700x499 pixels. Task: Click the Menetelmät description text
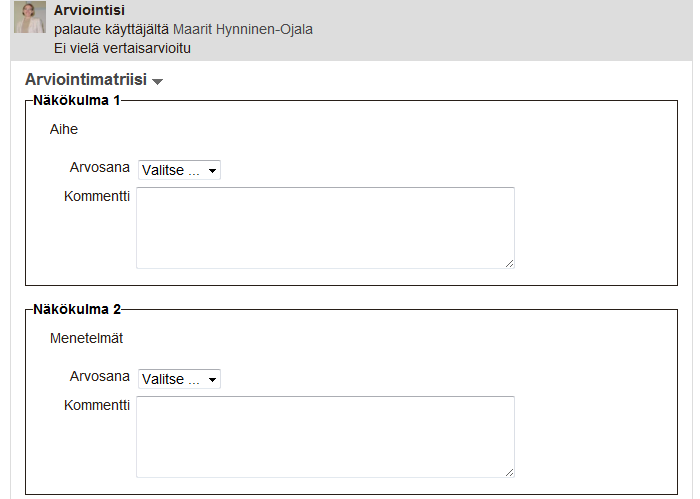86,338
